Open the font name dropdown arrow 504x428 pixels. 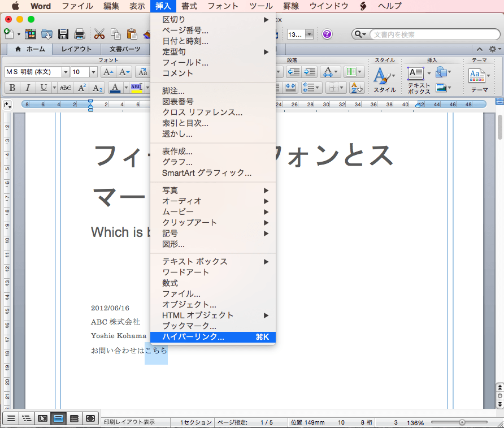[x=66, y=72]
